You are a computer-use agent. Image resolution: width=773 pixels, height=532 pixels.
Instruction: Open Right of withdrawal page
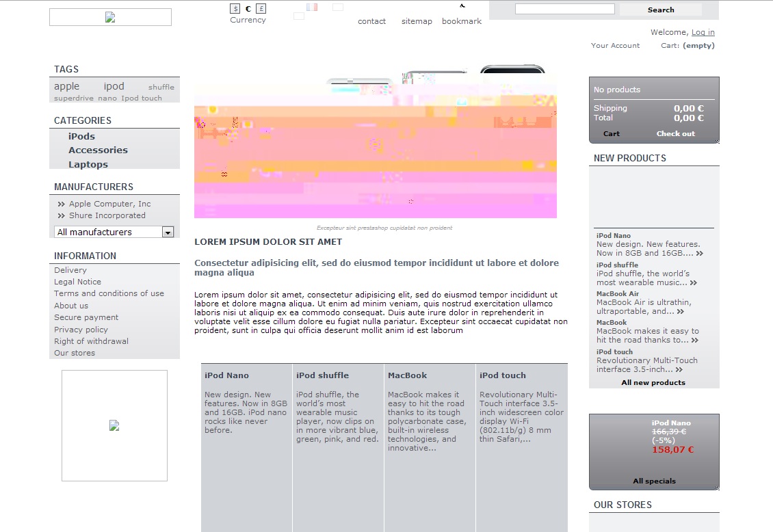91,341
